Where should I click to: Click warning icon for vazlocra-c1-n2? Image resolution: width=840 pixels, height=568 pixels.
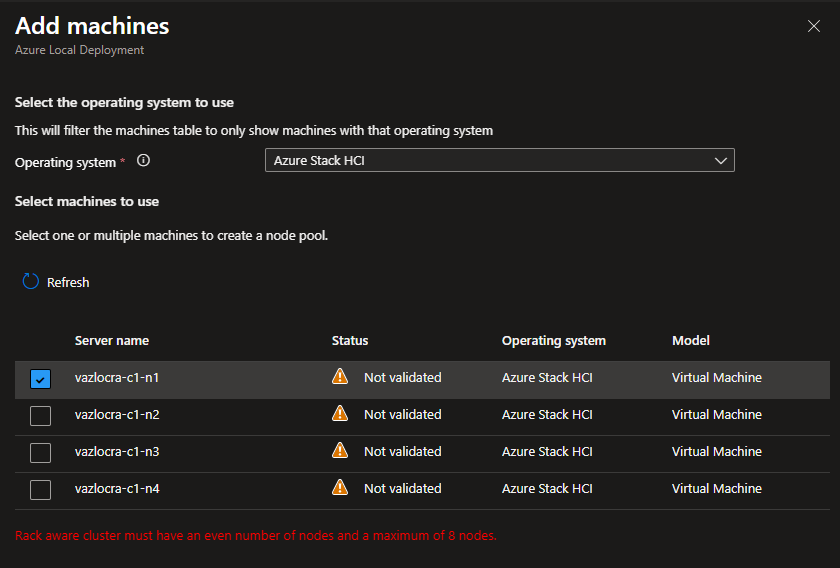coord(340,414)
